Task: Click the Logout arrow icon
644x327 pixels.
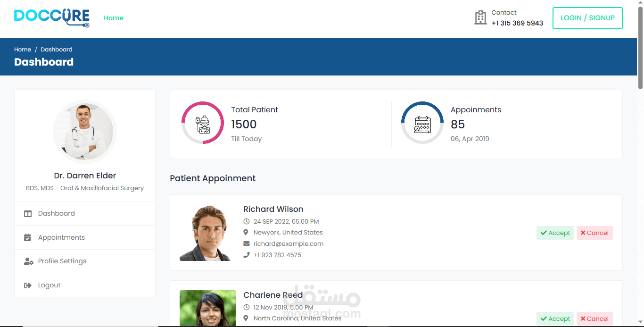Action: click(x=28, y=285)
